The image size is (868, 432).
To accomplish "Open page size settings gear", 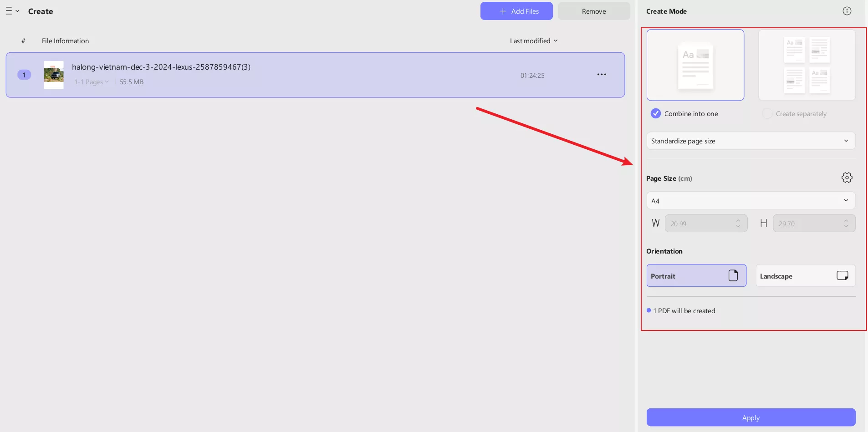I will coord(847,178).
